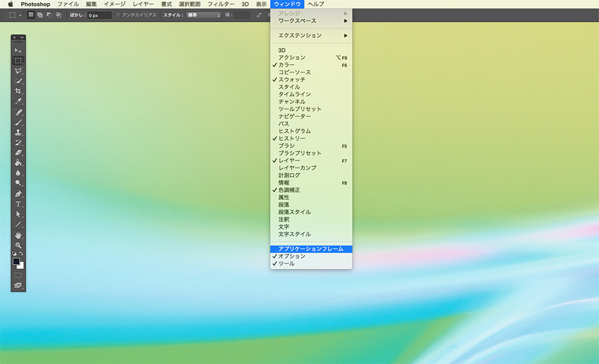
Task: Uncheck the カラー panel entry
Action: [311, 65]
